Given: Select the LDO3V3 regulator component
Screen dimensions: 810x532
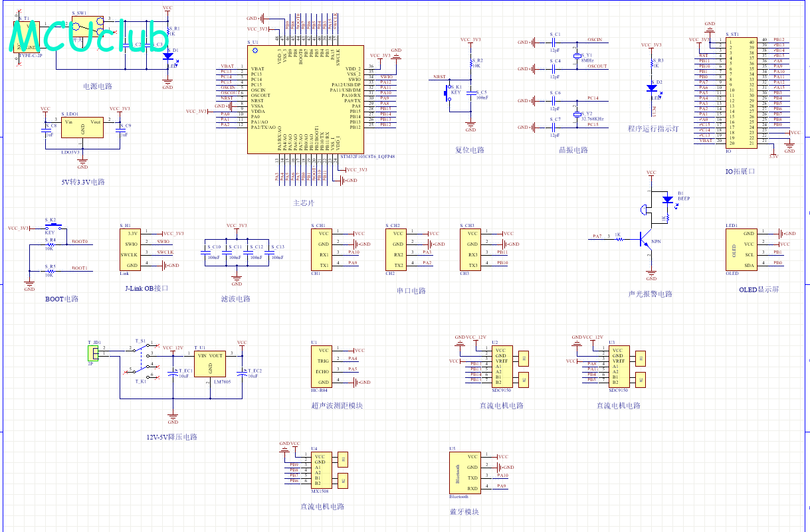Looking at the screenshot, I should pos(83,128).
